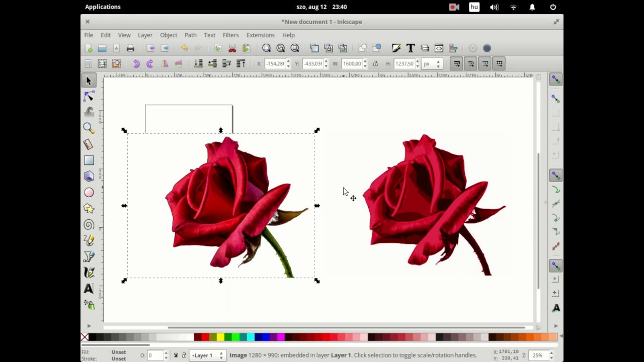The width and height of the screenshot is (644, 362).
Task: Select the Node editing tool
Action: 89,96
